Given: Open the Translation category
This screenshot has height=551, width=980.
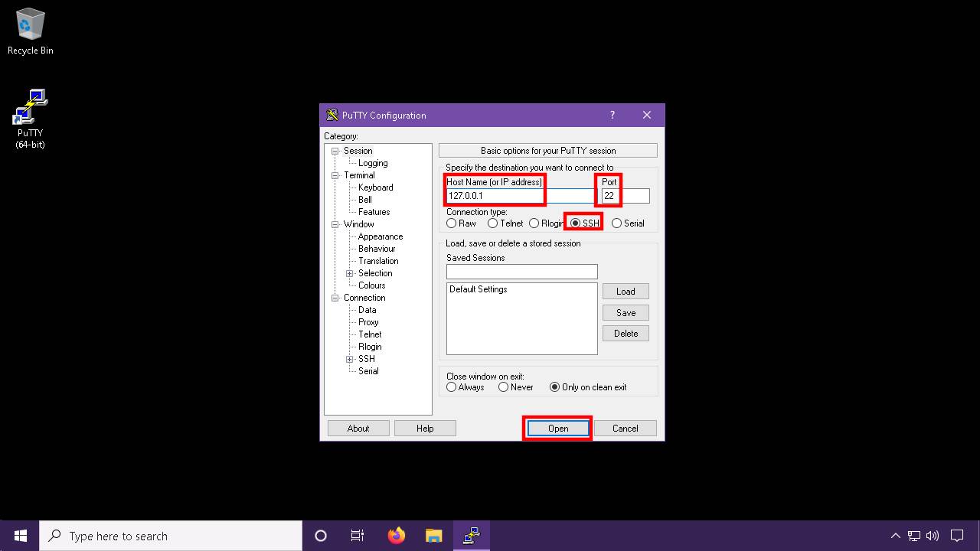Looking at the screenshot, I should click(378, 261).
